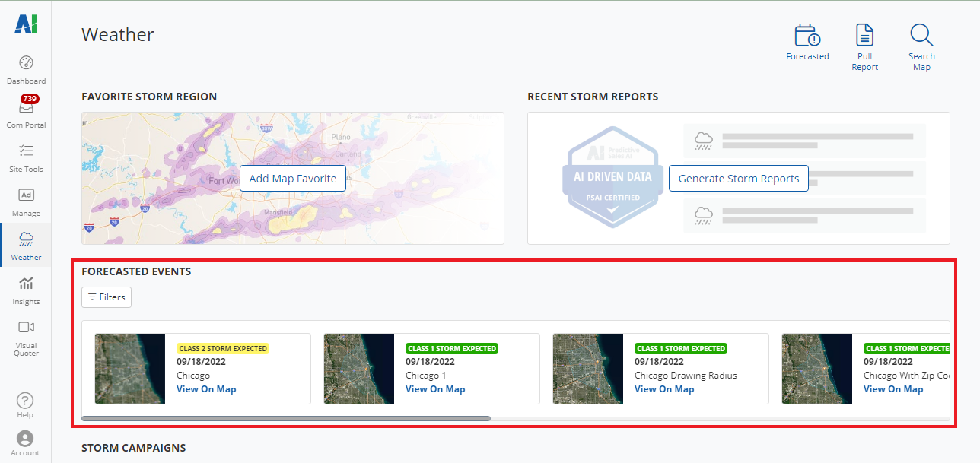
Task: Open the Account profile icon
Action: click(25, 439)
